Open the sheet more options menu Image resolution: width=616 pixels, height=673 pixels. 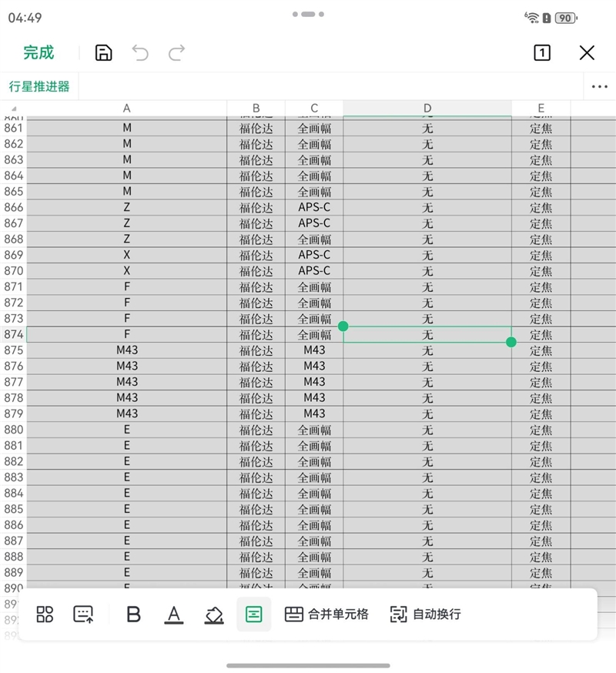pyautogui.click(x=598, y=86)
